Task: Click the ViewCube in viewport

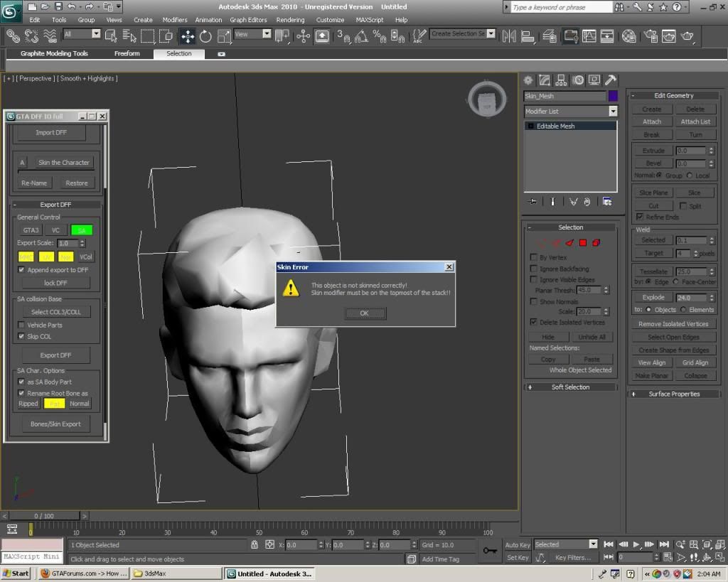Action: 487,99
